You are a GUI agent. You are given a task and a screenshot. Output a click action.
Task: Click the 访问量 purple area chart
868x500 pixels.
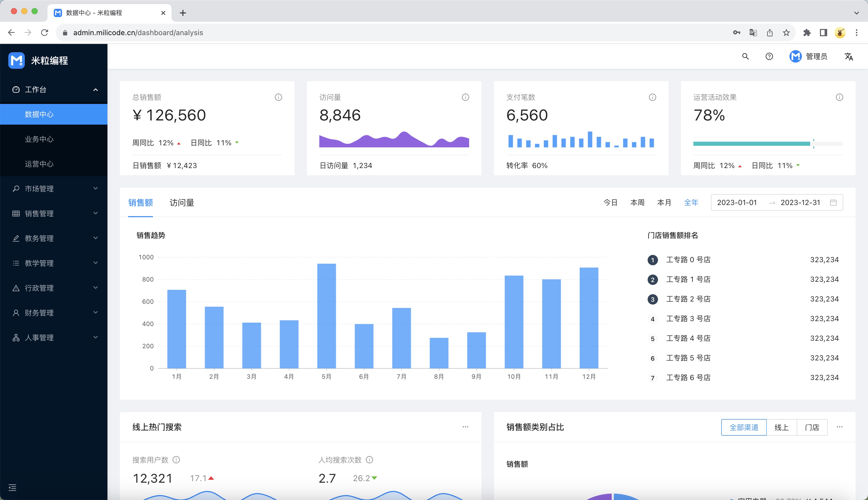pos(394,139)
